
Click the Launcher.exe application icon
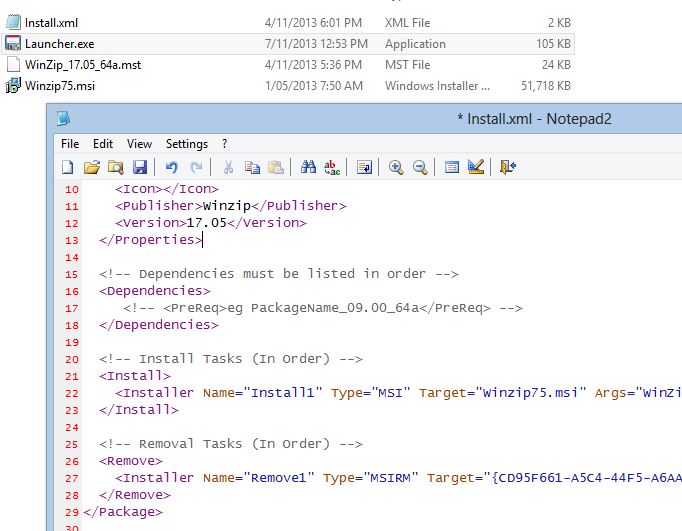tap(13, 43)
